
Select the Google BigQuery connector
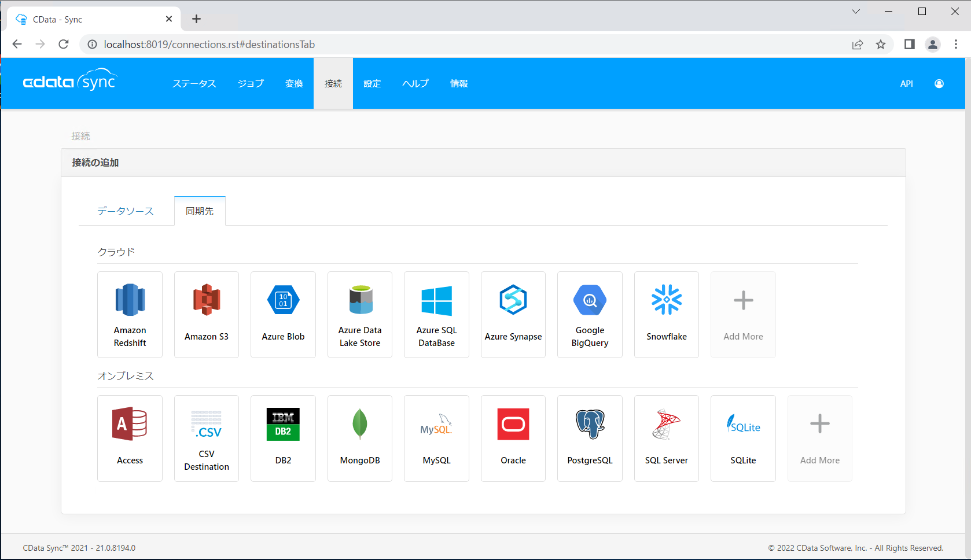590,315
